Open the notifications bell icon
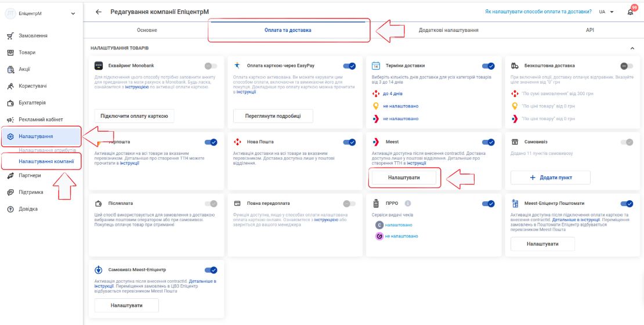This screenshot has height=325, width=644. pyautogui.click(x=631, y=12)
